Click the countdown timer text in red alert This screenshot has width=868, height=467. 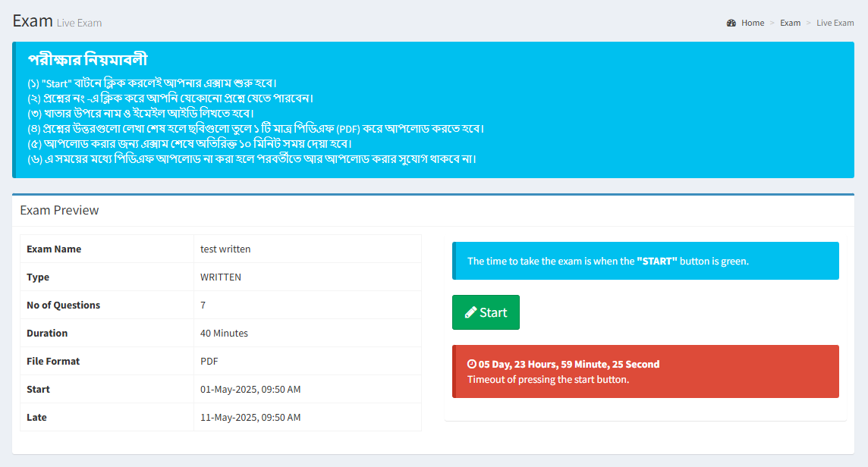569,365
